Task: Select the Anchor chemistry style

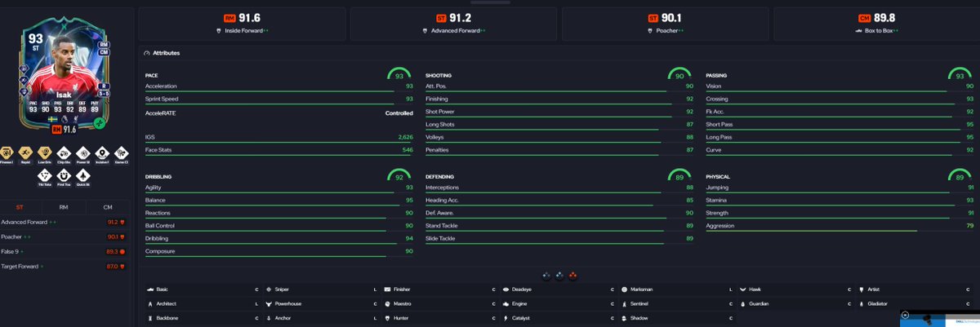Action: [320, 317]
